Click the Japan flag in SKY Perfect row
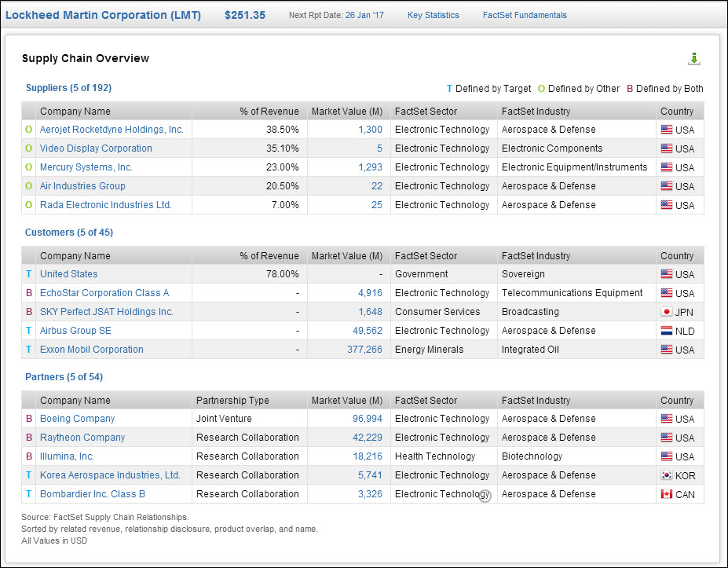This screenshot has height=568, width=728. click(x=666, y=312)
